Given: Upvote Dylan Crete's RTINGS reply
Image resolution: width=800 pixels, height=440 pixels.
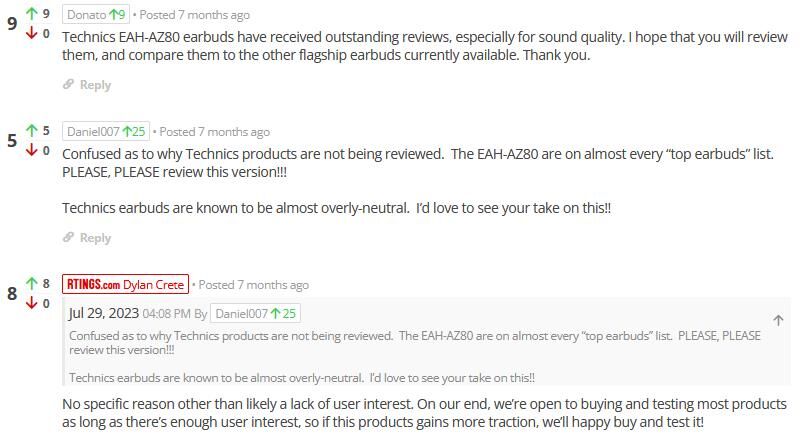Looking at the screenshot, I should [32, 283].
